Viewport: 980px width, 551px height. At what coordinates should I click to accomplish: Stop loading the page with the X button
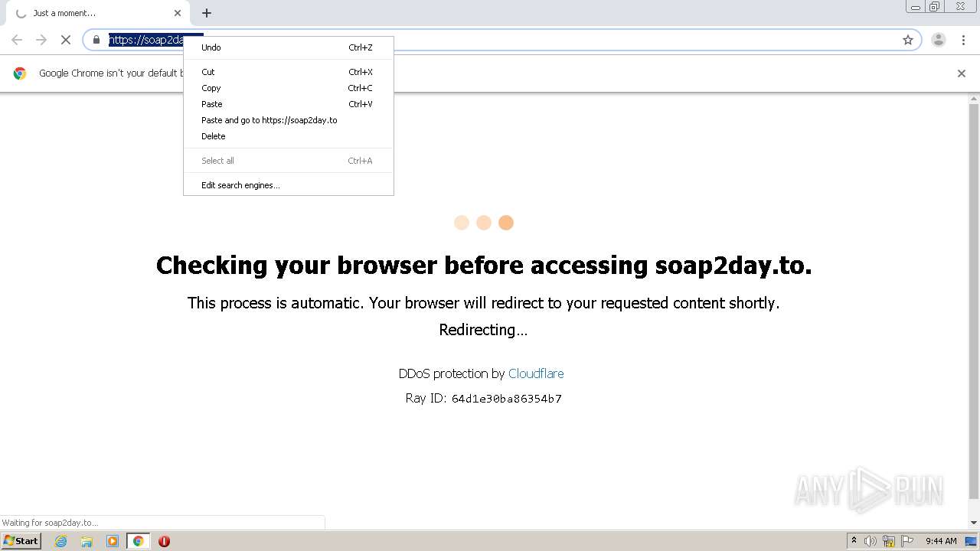click(x=65, y=40)
